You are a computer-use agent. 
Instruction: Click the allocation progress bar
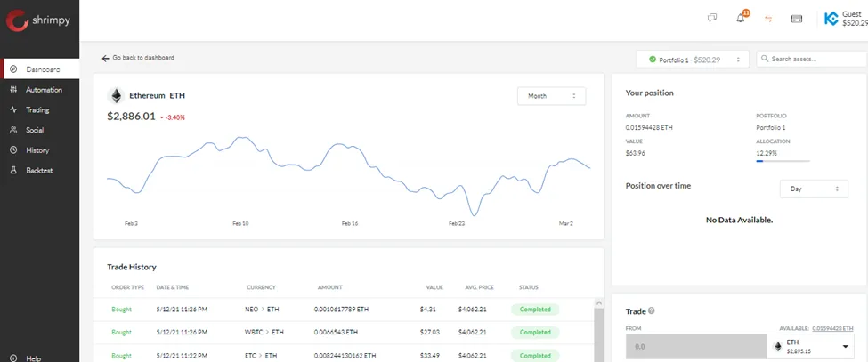[783, 161]
